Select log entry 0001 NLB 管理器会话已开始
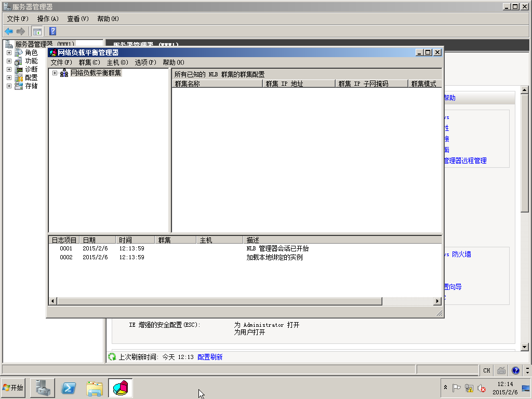Viewport: 532px width, 399px height. 245,248
